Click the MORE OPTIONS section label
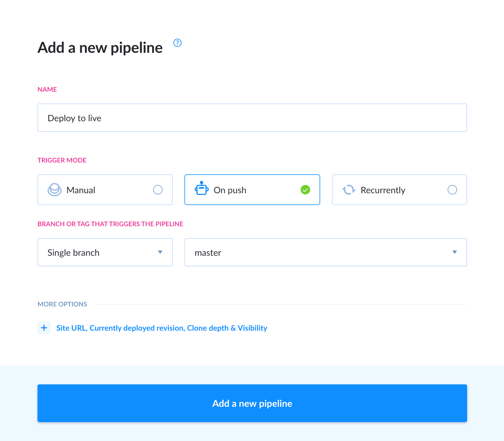504x441 pixels. point(62,304)
